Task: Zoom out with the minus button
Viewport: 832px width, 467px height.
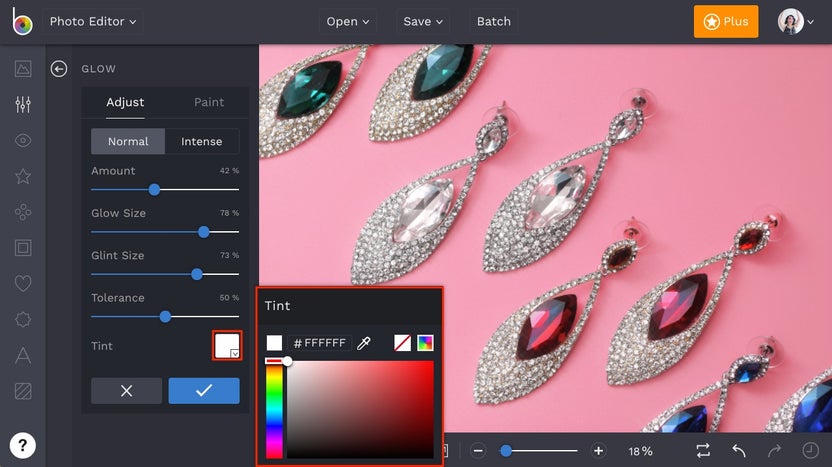Action: (478, 451)
